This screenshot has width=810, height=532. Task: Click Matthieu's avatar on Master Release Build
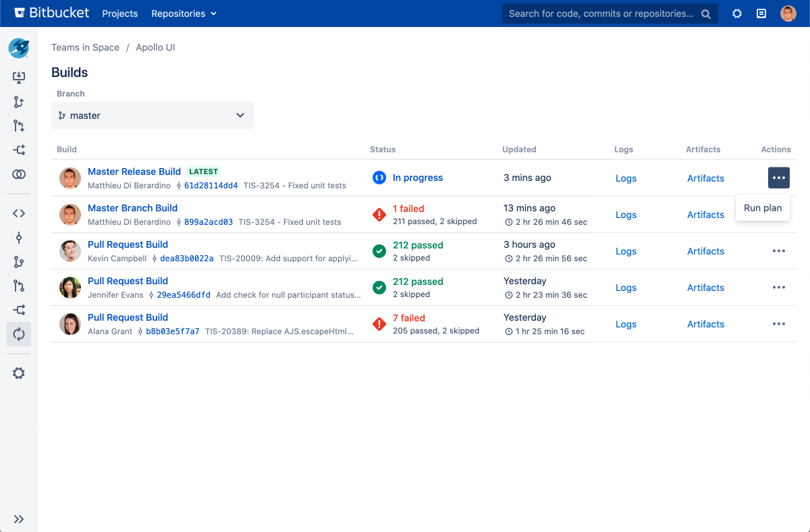pyautogui.click(x=70, y=178)
